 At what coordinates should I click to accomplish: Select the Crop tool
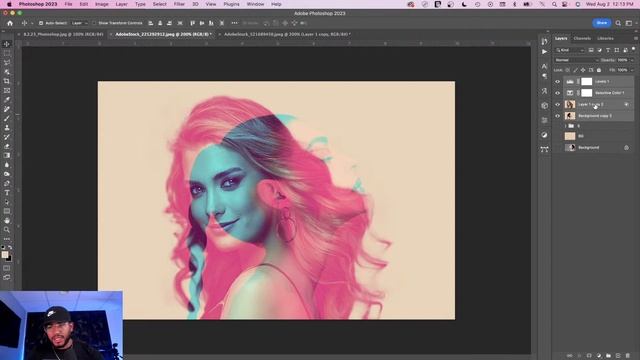[x=7, y=81]
